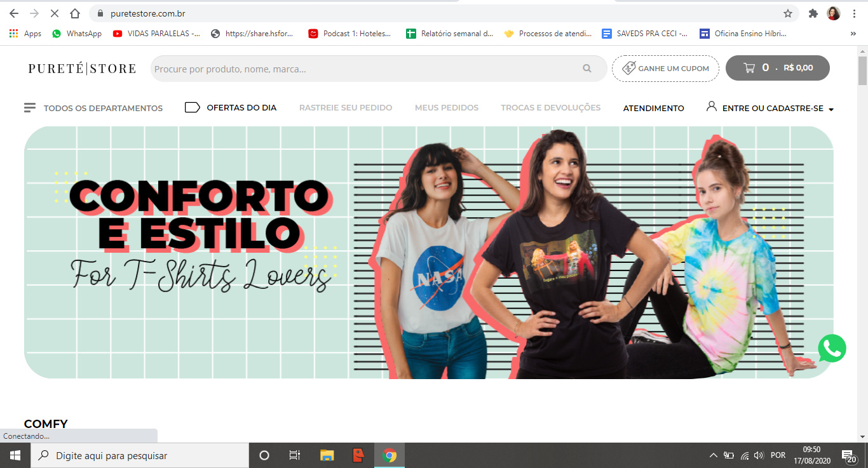
Task: Open the Apps bookmark shortcut
Action: click(x=25, y=34)
